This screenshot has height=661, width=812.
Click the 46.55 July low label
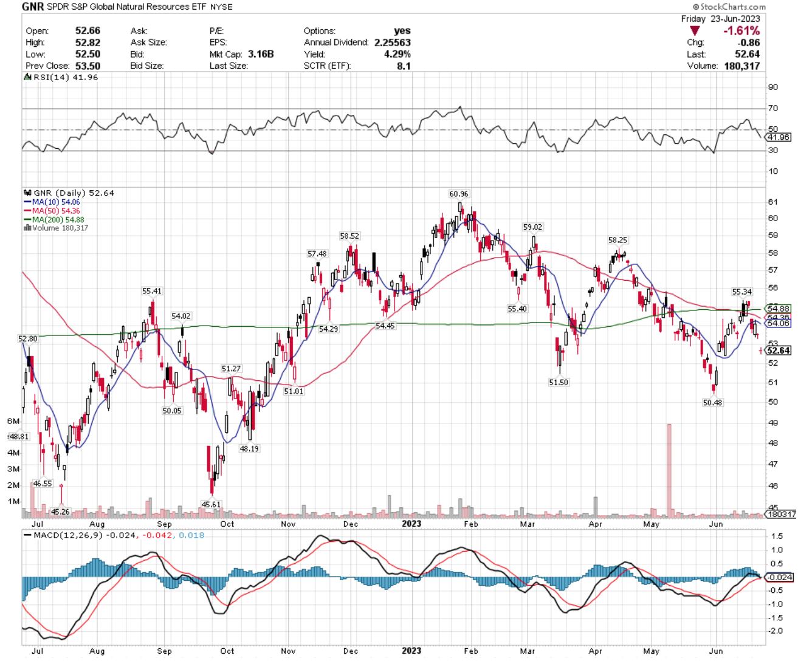coord(43,484)
